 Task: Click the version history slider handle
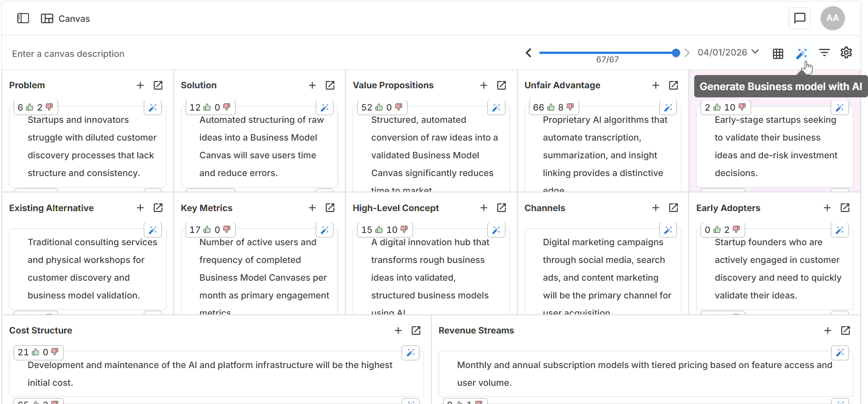(x=676, y=53)
